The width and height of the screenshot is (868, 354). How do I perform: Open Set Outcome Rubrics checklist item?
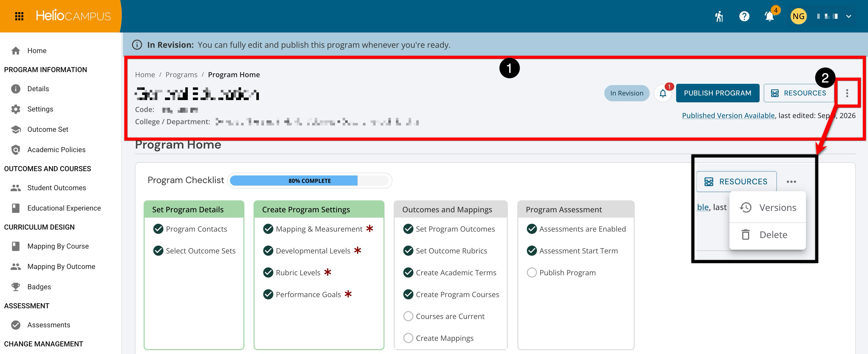[x=445, y=251]
